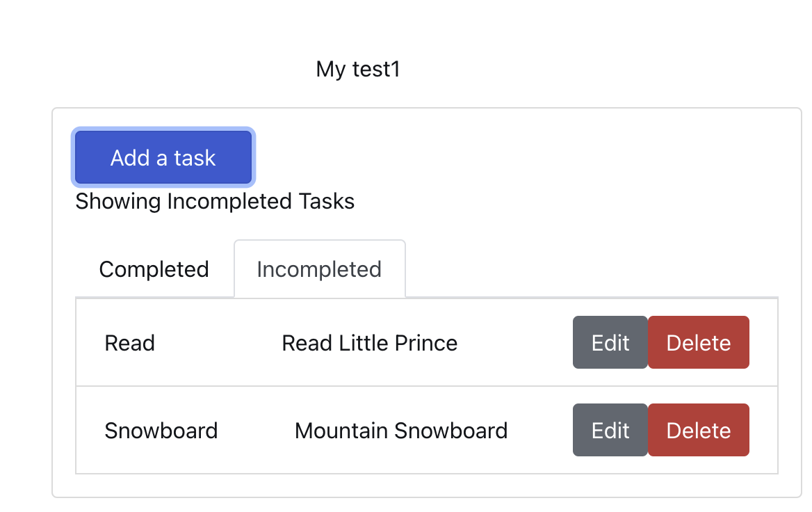Remove the Read Little Prince entry
The height and width of the screenshot is (512, 812).
click(x=698, y=343)
